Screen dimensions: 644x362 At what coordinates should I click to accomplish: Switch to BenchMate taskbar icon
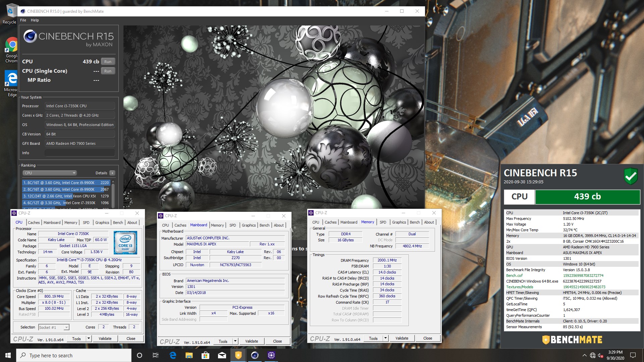(238, 355)
